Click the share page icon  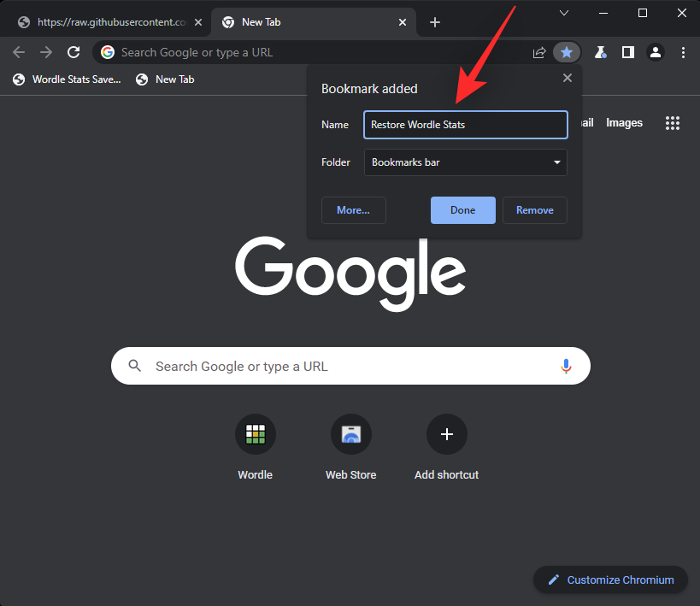[x=539, y=52]
